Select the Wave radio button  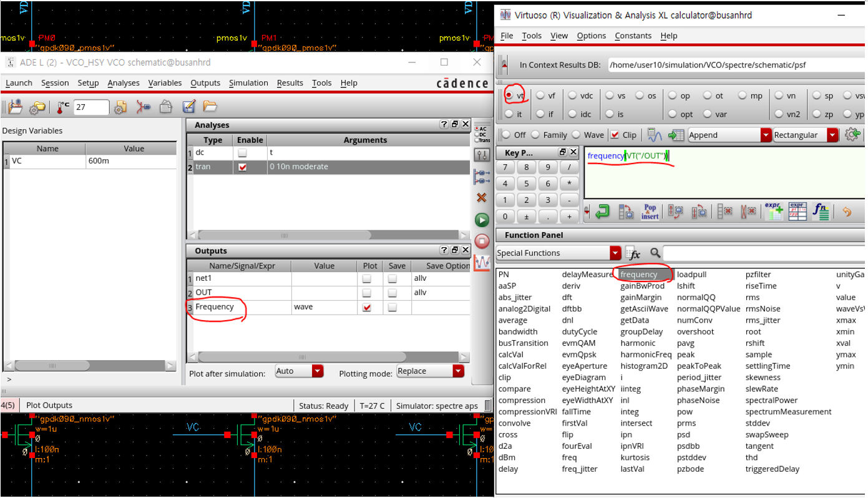click(x=577, y=135)
